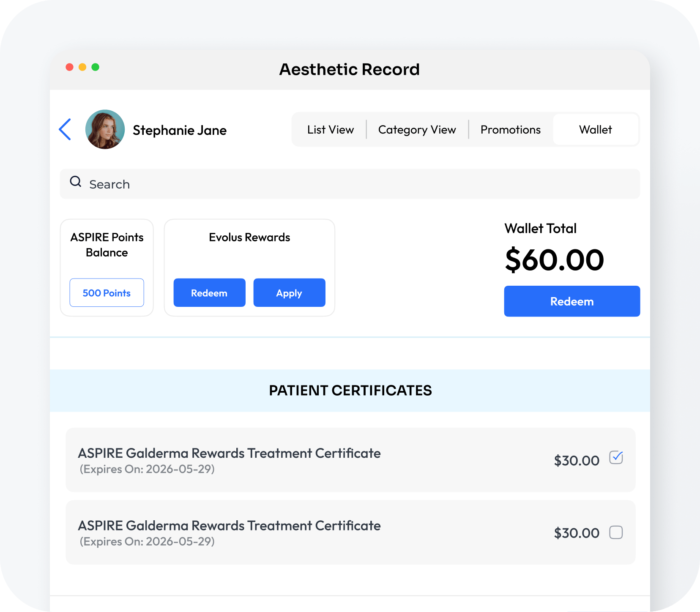The width and height of the screenshot is (700, 612).
Task: Select the second ASPIRE Galderma certificate row
Action: click(296, 533)
